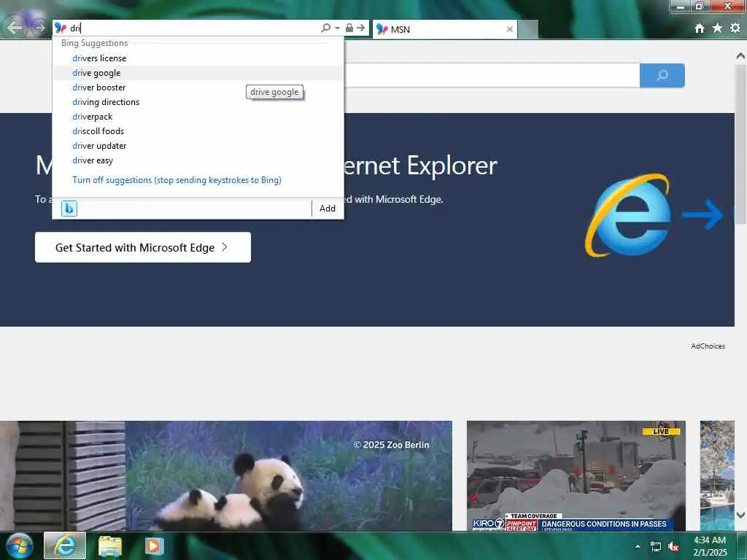Click the Bing search provider icon

pyautogui.click(x=69, y=208)
